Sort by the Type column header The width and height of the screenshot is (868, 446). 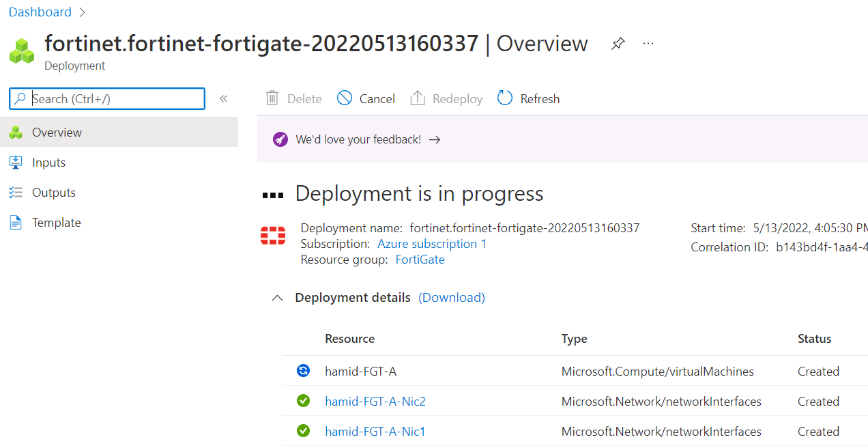pos(575,339)
